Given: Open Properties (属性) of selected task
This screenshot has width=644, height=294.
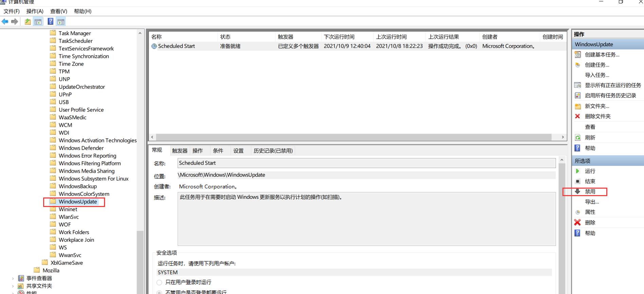Looking at the screenshot, I should coord(590,212).
